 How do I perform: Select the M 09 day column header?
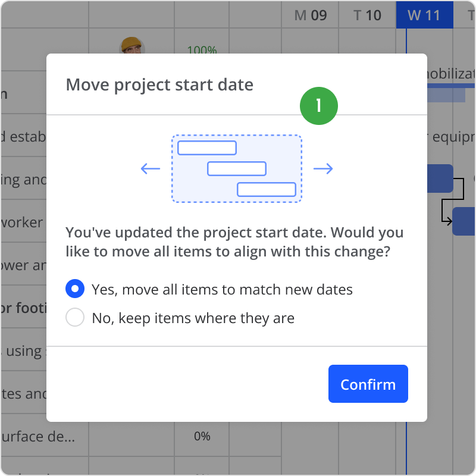pyautogui.click(x=311, y=14)
